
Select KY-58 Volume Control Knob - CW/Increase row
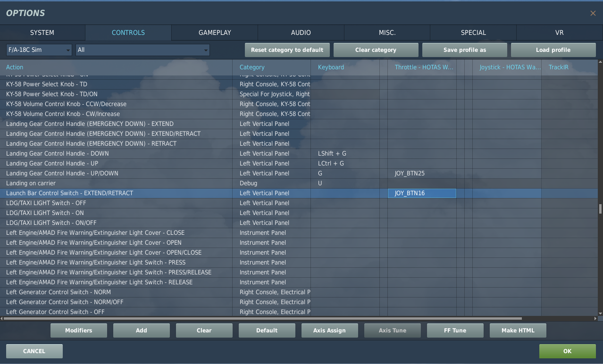(299, 114)
